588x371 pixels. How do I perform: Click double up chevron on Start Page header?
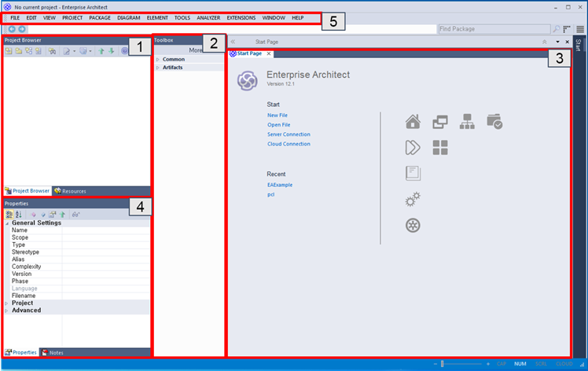coord(545,42)
